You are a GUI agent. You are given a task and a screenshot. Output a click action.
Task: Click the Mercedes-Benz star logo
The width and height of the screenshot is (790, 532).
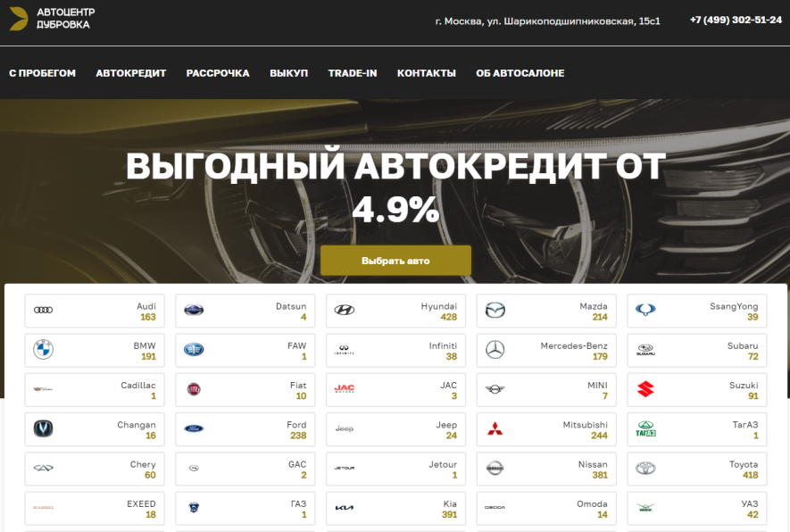495,349
